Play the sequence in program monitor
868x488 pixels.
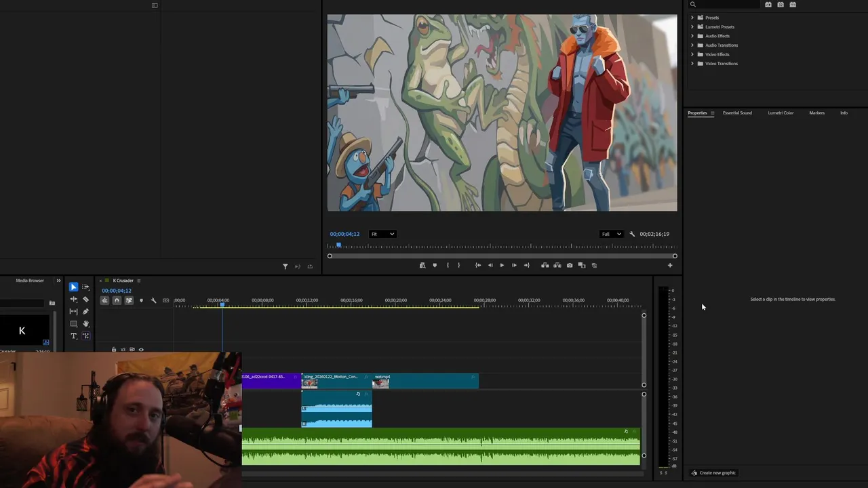click(x=502, y=265)
